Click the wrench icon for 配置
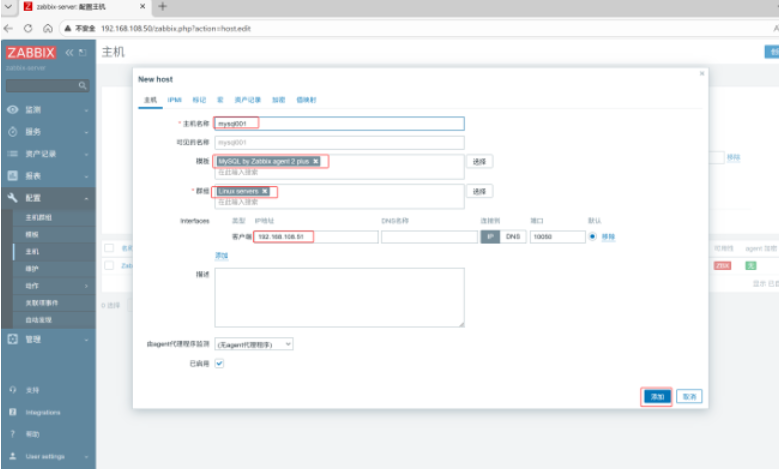This screenshot has height=469, width=779. coord(13,198)
